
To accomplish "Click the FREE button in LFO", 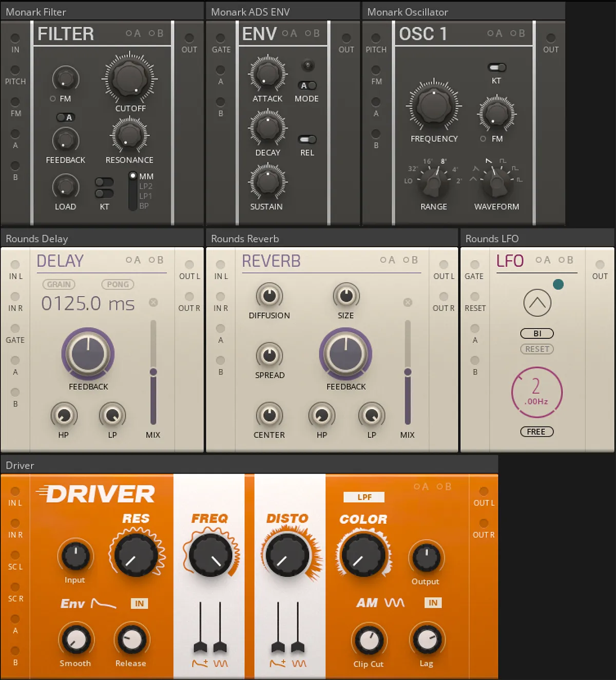I will 537,431.
